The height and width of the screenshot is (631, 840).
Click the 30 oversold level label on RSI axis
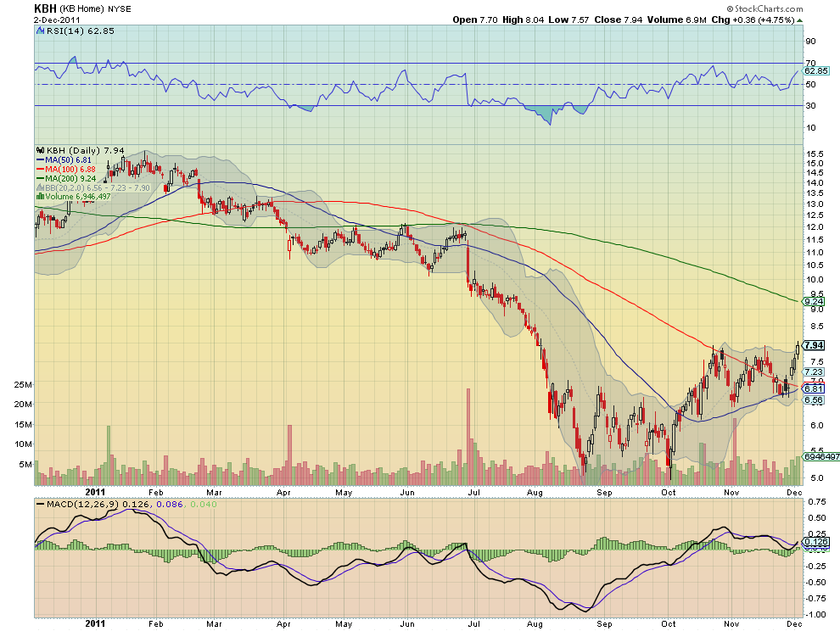click(x=810, y=105)
